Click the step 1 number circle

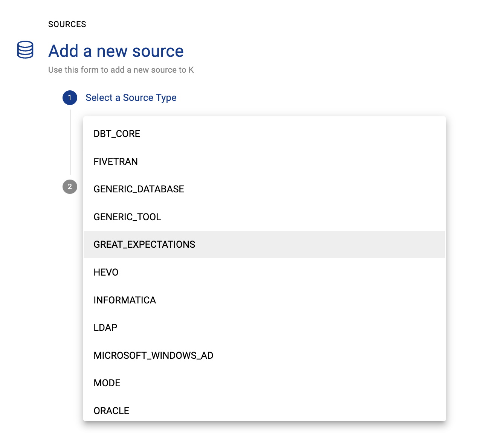point(70,98)
